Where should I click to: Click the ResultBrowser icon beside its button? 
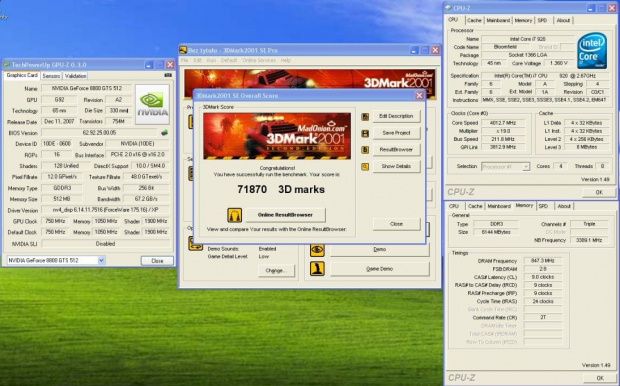365,150
